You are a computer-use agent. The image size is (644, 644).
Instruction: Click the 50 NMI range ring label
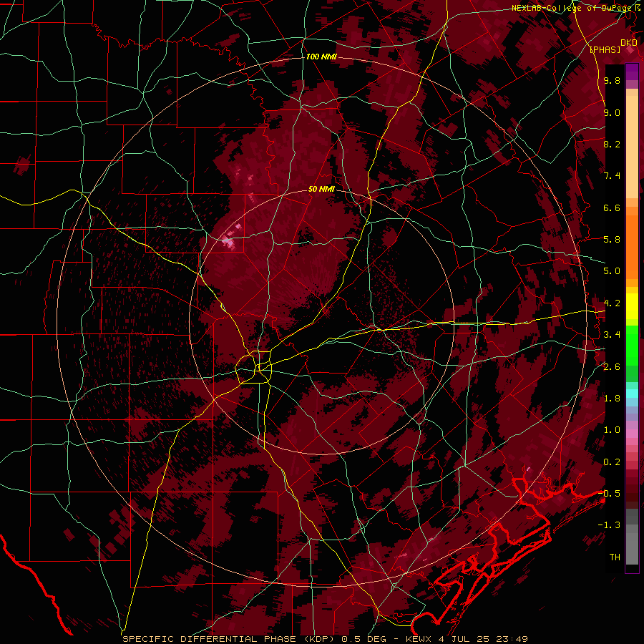coord(321,189)
